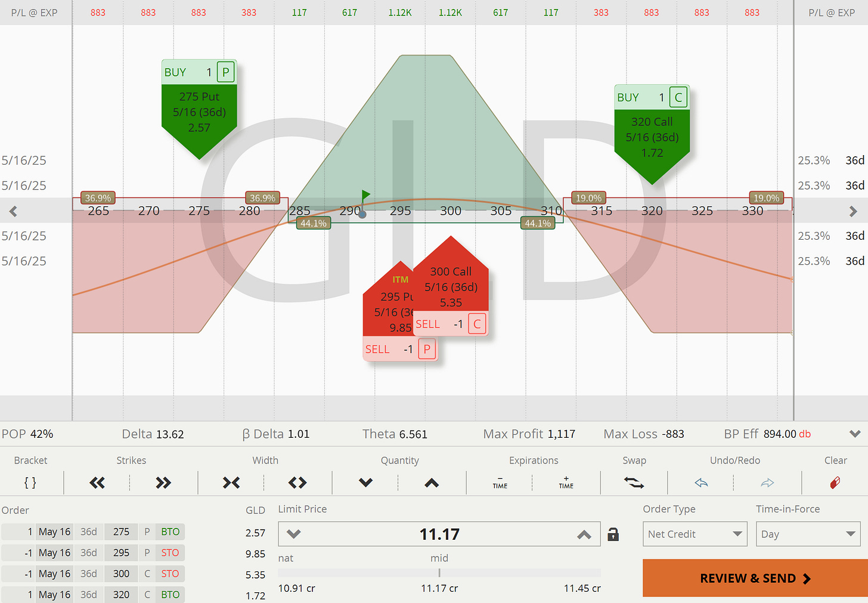Click the POP 42% stat
This screenshot has height=603, width=868.
27,434
